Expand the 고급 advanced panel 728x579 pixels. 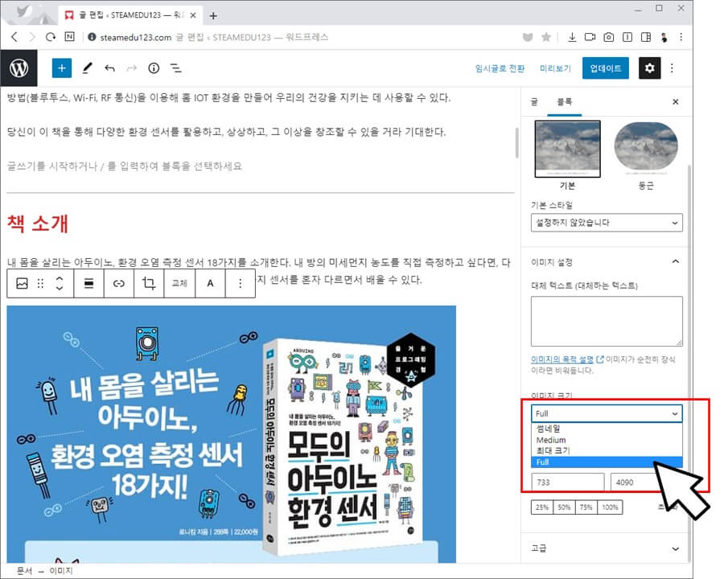point(606,548)
